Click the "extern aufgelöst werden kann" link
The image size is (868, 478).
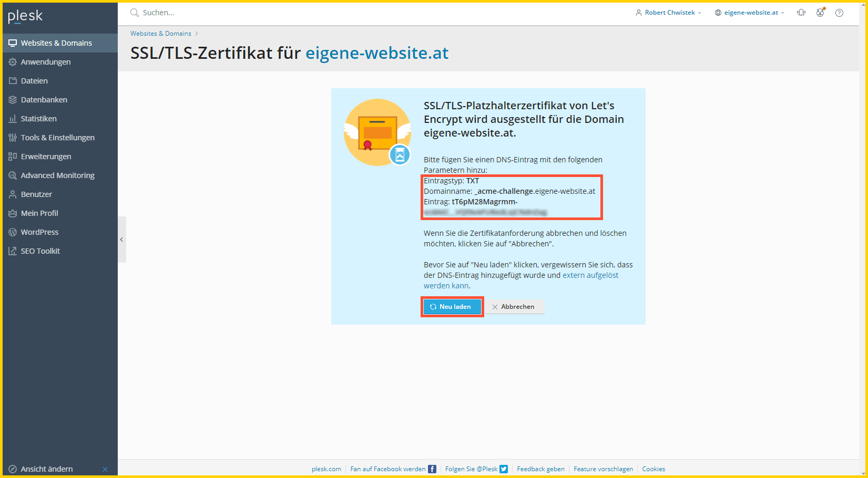(521, 280)
